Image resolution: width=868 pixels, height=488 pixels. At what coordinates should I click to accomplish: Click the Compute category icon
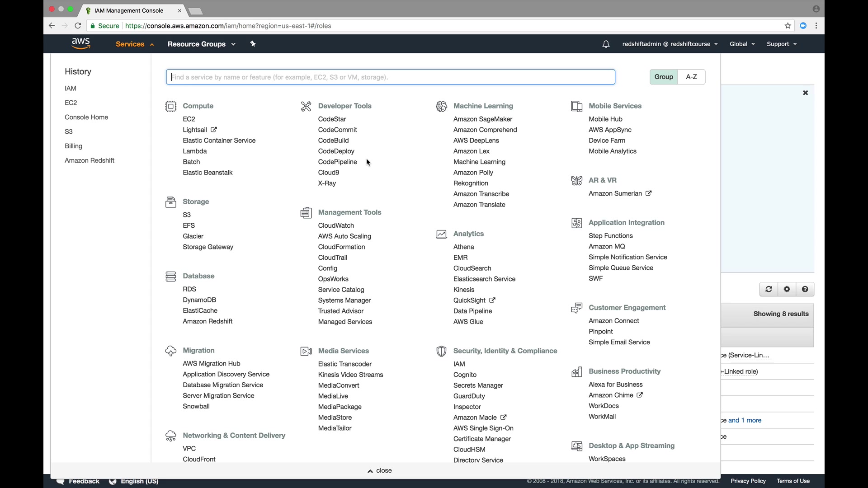[x=170, y=106]
